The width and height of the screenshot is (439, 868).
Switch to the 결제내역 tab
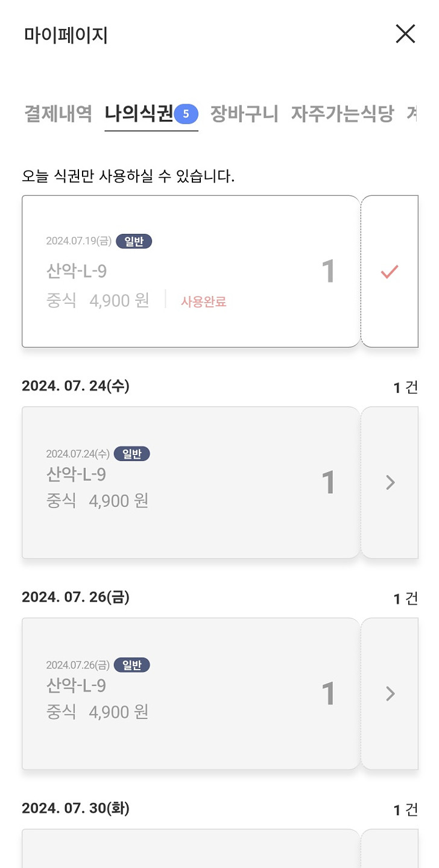coord(58,113)
